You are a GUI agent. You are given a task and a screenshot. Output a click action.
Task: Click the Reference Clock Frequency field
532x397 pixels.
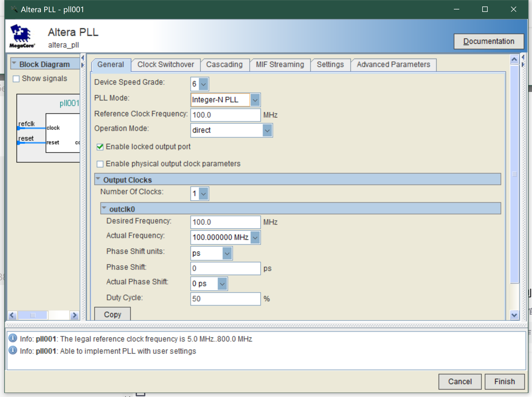click(225, 115)
